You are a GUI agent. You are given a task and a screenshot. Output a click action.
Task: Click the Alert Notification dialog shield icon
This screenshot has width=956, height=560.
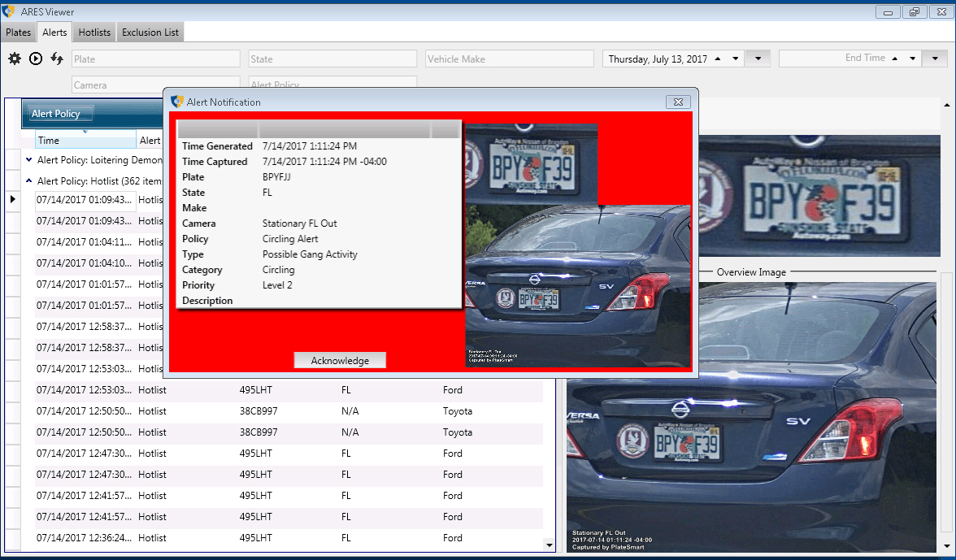175,102
